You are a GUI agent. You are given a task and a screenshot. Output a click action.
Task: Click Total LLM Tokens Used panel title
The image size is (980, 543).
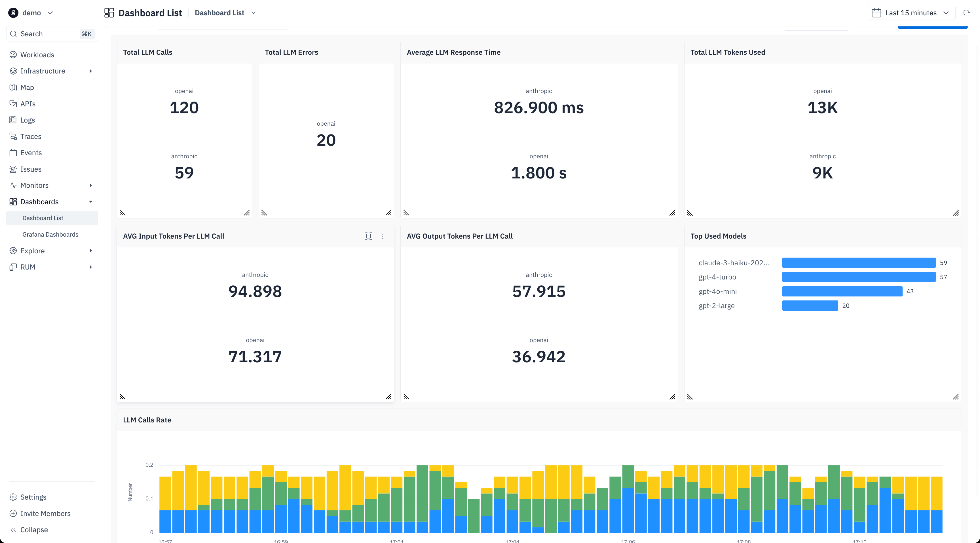(728, 52)
